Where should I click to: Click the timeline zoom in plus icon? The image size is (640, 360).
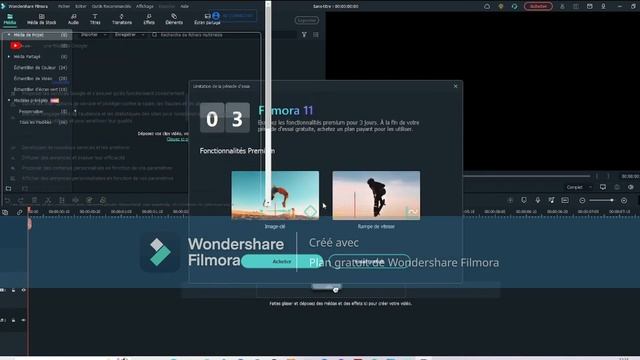click(x=624, y=200)
